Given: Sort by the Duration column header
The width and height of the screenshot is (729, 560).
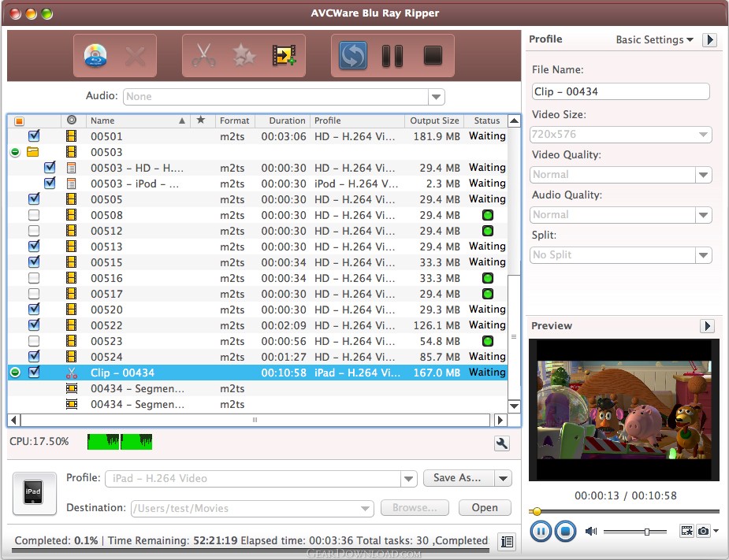Looking at the screenshot, I should point(283,121).
